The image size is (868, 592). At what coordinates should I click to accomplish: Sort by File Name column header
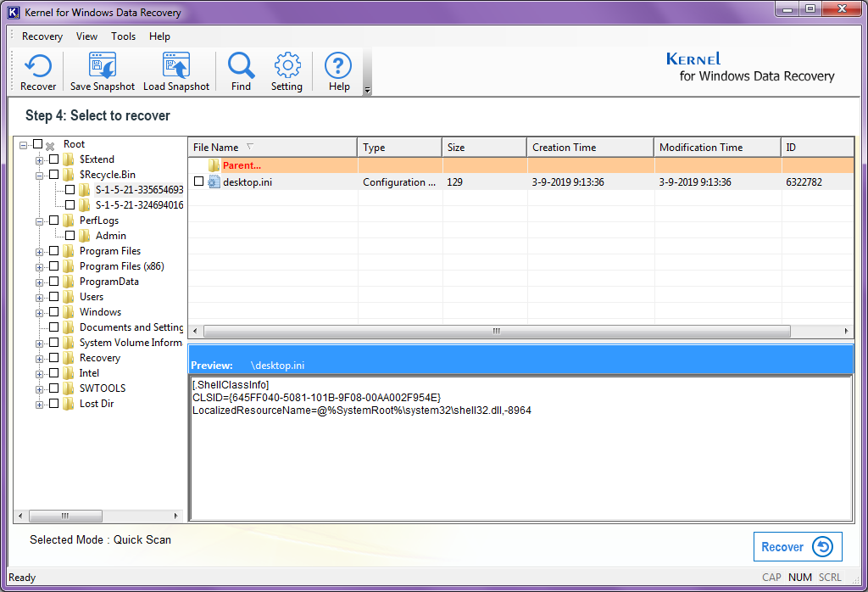click(272, 148)
